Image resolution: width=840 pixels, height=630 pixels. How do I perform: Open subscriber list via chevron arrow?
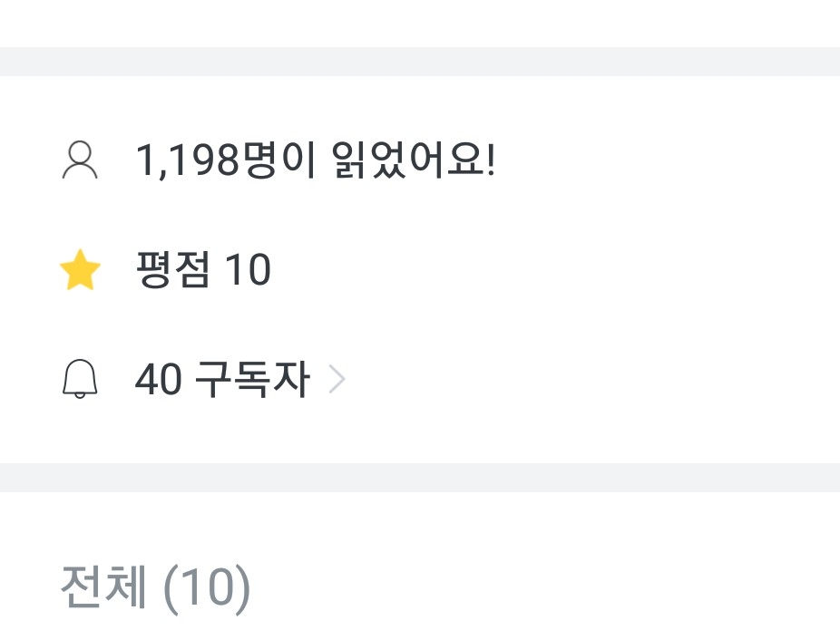coord(337,380)
